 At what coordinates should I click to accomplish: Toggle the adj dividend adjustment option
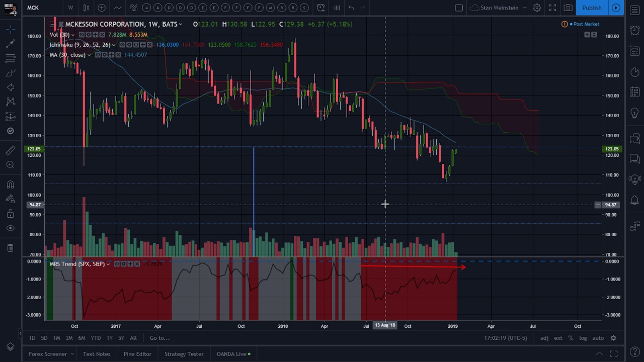pyautogui.click(x=544, y=338)
